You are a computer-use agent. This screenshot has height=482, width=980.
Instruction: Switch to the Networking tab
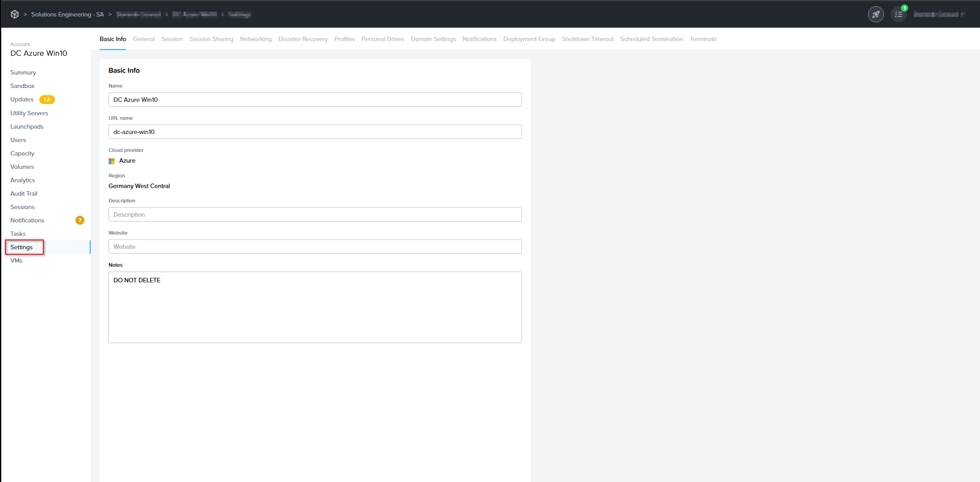tap(255, 39)
